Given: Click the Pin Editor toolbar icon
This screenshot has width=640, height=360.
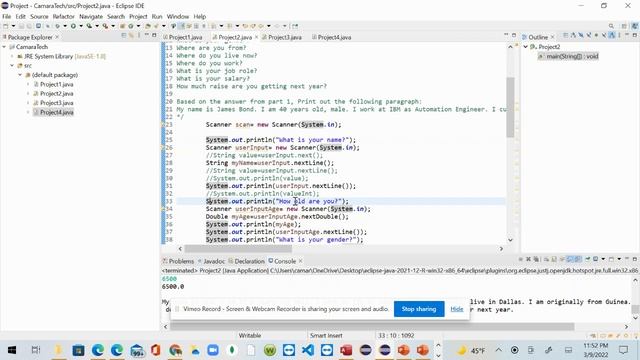Looking at the screenshot, I should click(295, 26).
